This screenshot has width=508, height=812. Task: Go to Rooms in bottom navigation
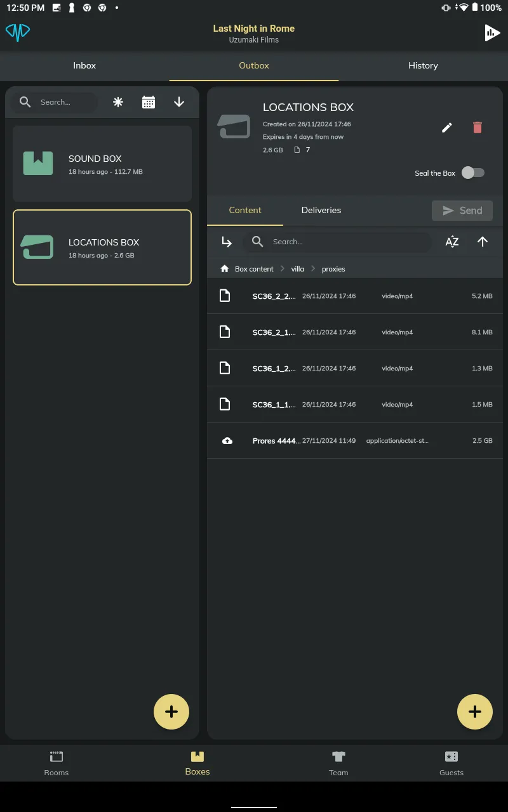[x=57, y=763]
